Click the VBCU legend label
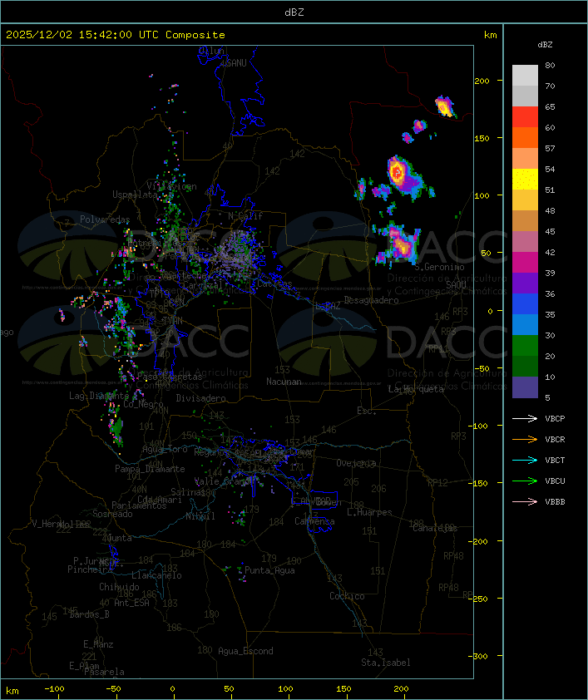 click(x=555, y=481)
